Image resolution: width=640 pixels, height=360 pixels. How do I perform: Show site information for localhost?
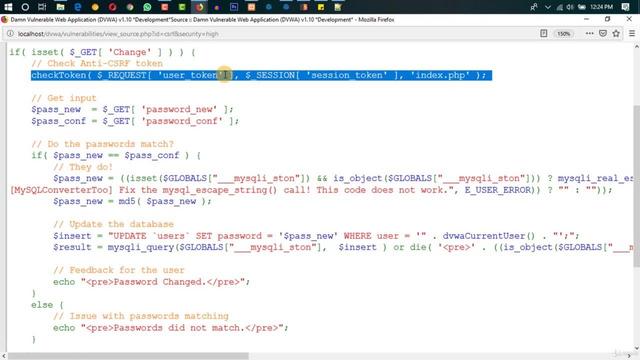10,34
